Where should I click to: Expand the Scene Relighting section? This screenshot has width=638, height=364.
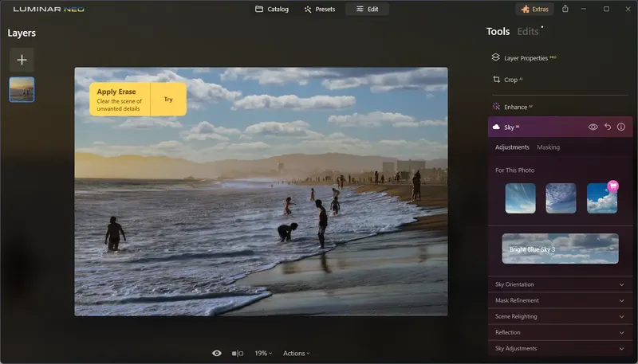click(x=561, y=316)
